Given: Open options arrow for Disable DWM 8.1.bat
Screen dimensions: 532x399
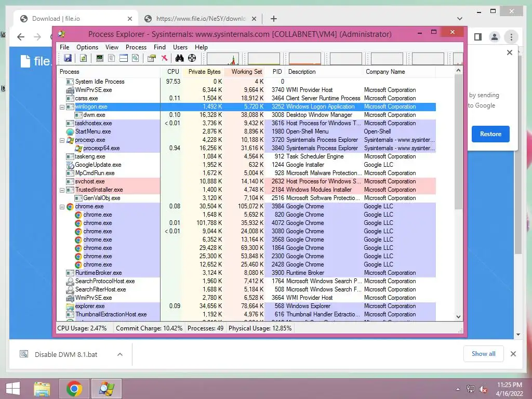Looking at the screenshot, I should click(120, 354).
